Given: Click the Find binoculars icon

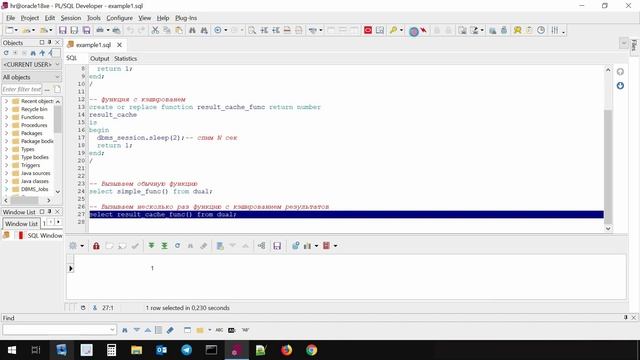Looking at the screenshot, I should click(192, 30).
